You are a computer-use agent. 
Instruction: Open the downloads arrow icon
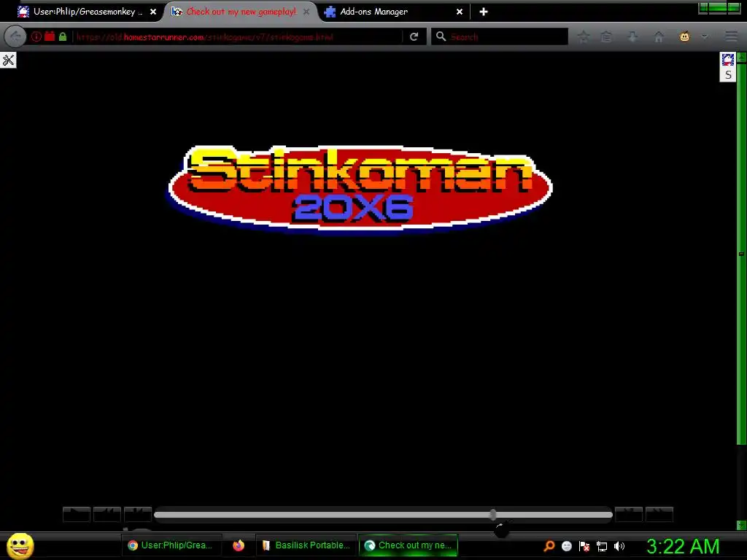tap(632, 36)
